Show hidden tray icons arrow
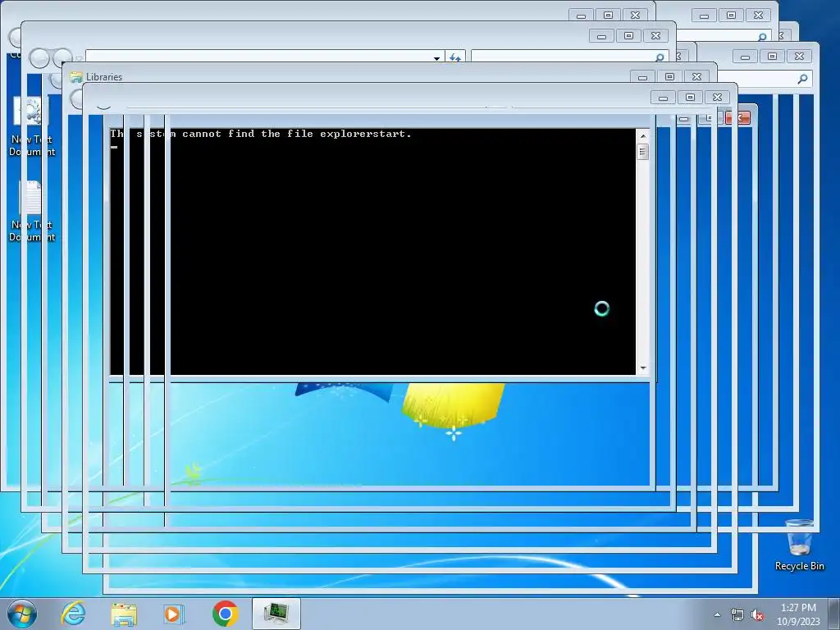Screen dimensions: 840x630 pyautogui.click(x=717, y=615)
